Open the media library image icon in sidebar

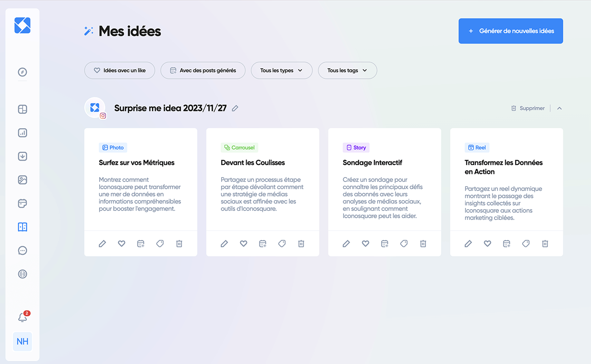pyautogui.click(x=22, y=180)
